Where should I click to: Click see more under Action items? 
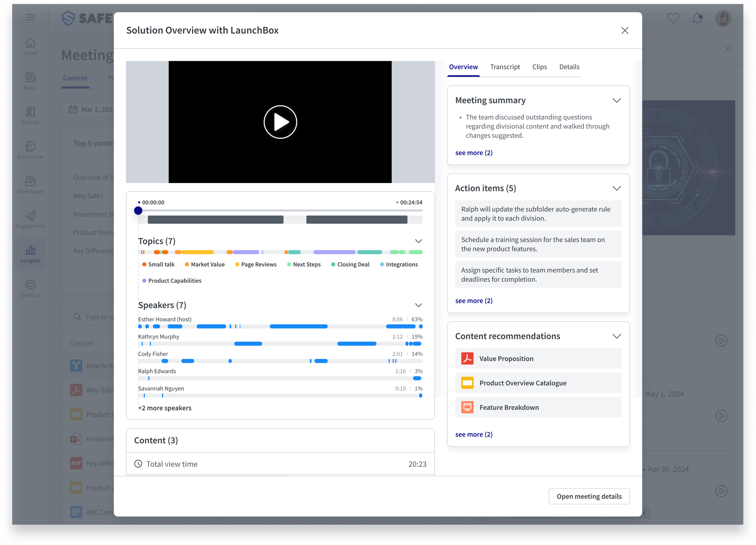point(473,300)
